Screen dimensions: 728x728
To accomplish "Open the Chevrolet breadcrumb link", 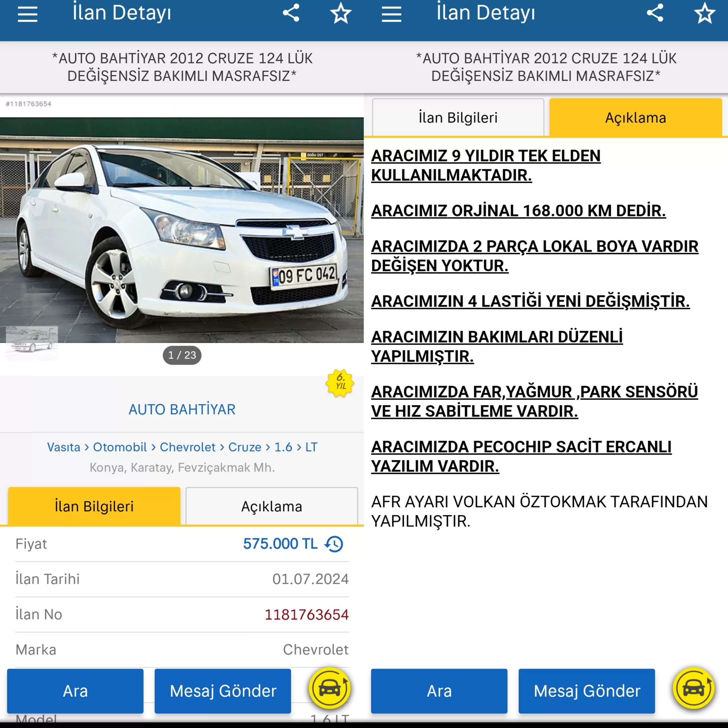I will point(188,447).
